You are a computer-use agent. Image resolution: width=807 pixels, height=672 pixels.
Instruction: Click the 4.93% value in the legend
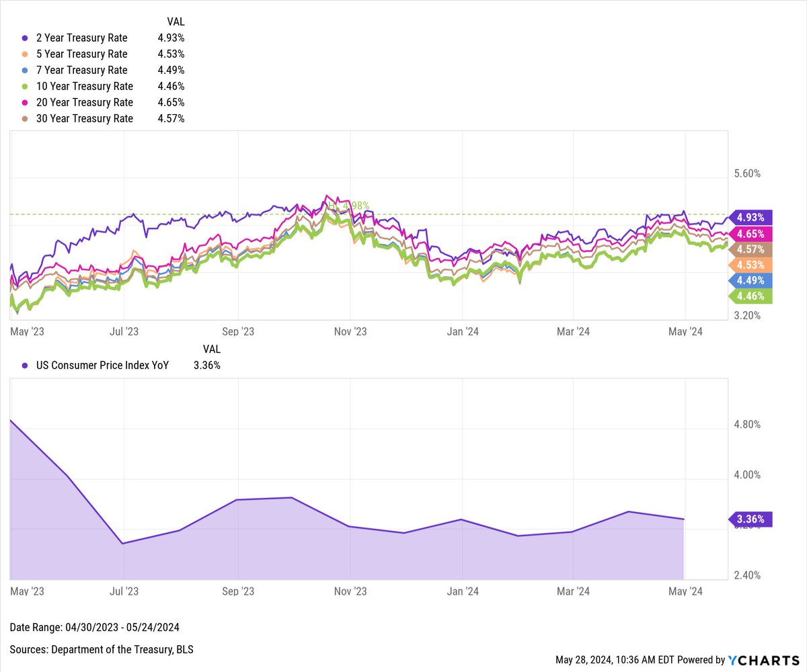click(171, 38)
